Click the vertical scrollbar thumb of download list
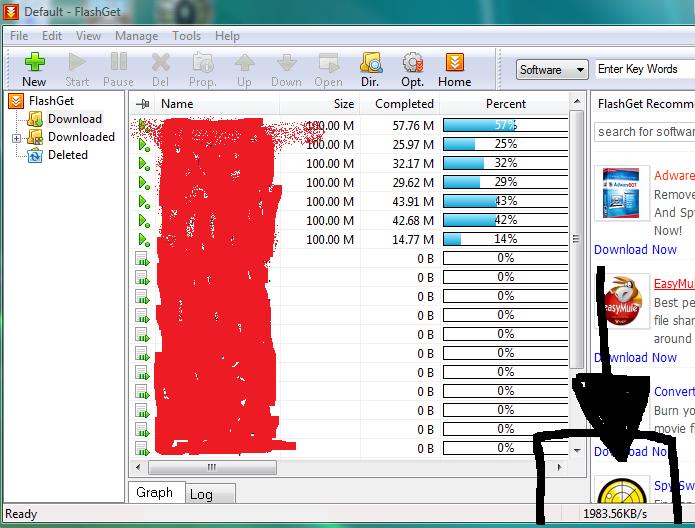695x528 pixels. coord(576,239)
